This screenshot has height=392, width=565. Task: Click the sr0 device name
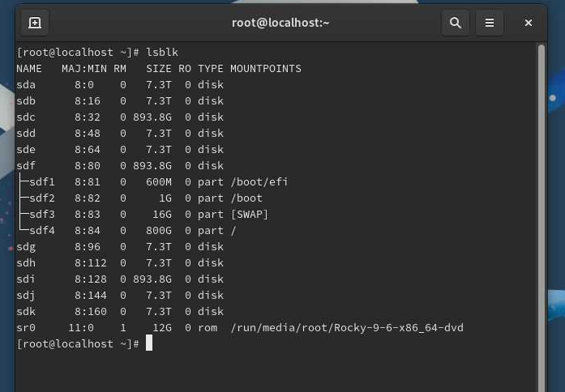click(x=26, y=328)
